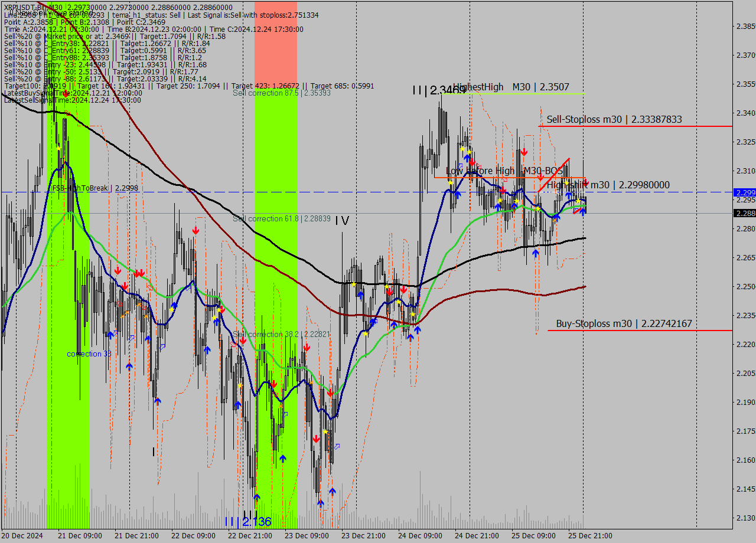Click the LatestSellSignalTime text line
This screenshot has height=543, width=756.
(x=73, y=100)
